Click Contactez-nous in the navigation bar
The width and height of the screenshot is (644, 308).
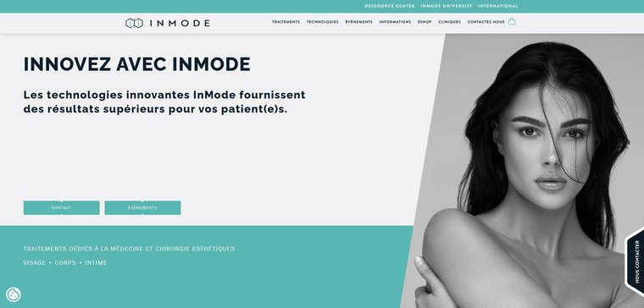pos(486,22)
